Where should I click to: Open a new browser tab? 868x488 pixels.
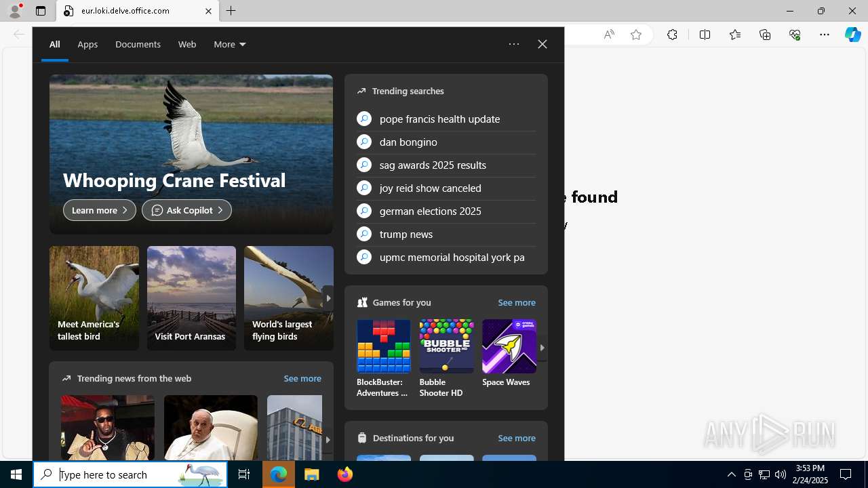tap(231, 11)
